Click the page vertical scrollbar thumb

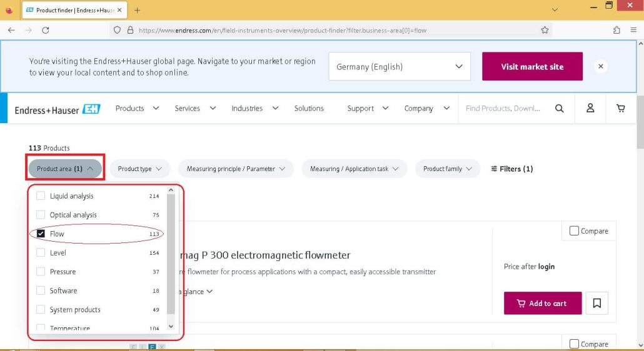click(x=640, y=121)
